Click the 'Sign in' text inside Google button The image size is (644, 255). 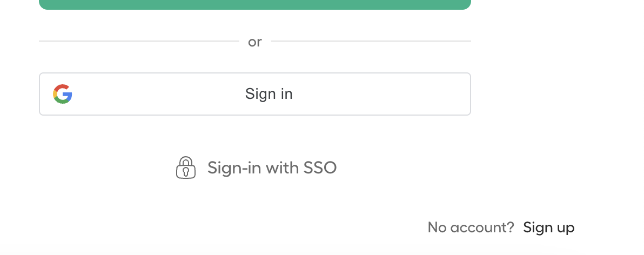(269, 94)
